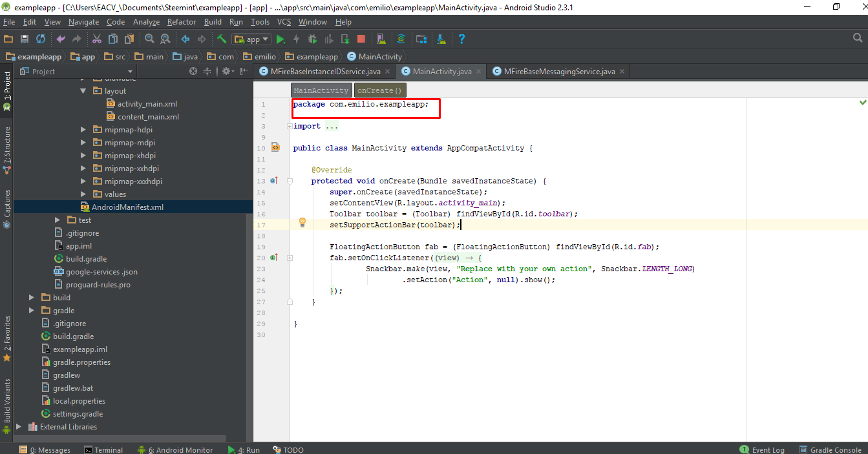Click the Undo arrow icon
868x454 pixels.
[x=61, y=39]
